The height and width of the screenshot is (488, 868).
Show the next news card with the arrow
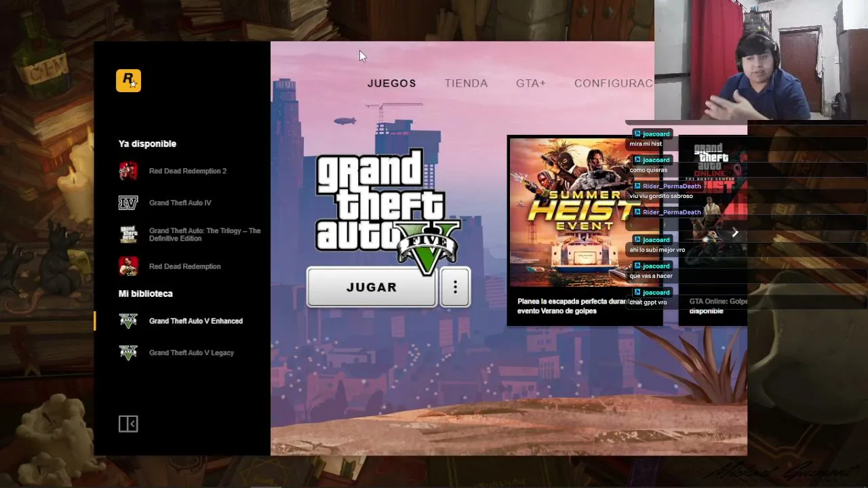click(x=735, y=233)
